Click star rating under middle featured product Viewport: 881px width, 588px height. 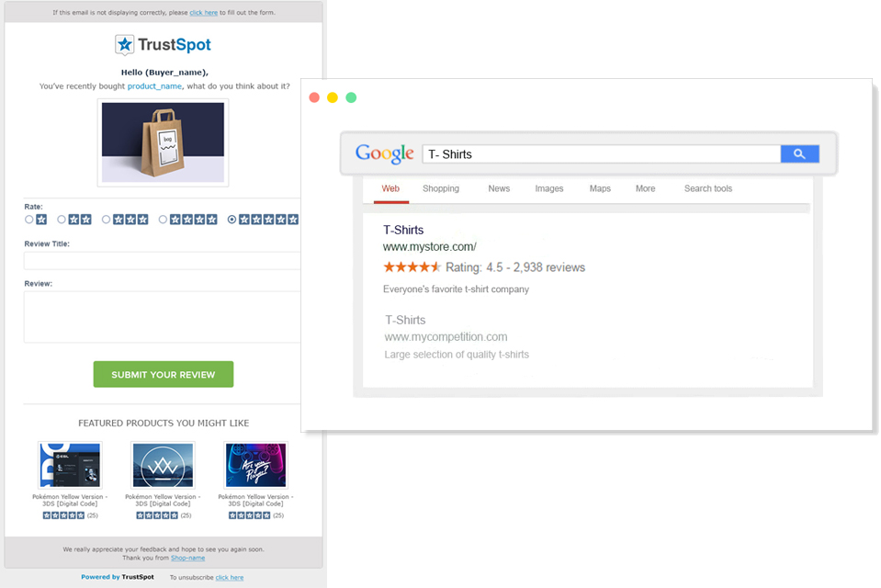[157, 515]
